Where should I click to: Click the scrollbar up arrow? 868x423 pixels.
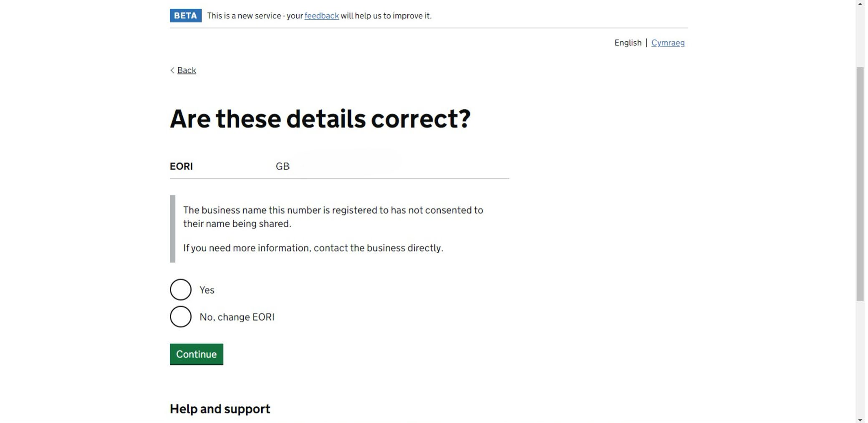point(860,3)
